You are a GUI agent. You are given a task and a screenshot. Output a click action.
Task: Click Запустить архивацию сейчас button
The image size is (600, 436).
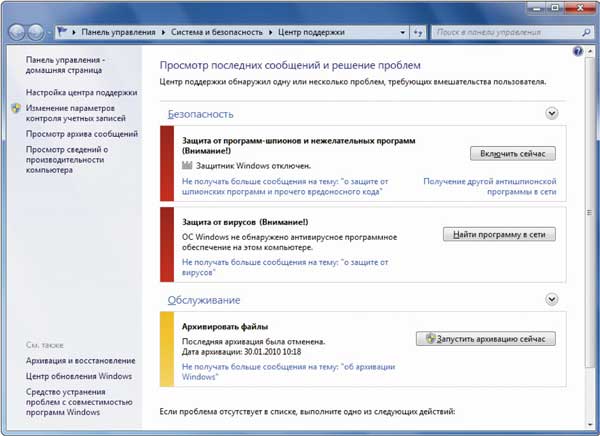tap(486, 339)
